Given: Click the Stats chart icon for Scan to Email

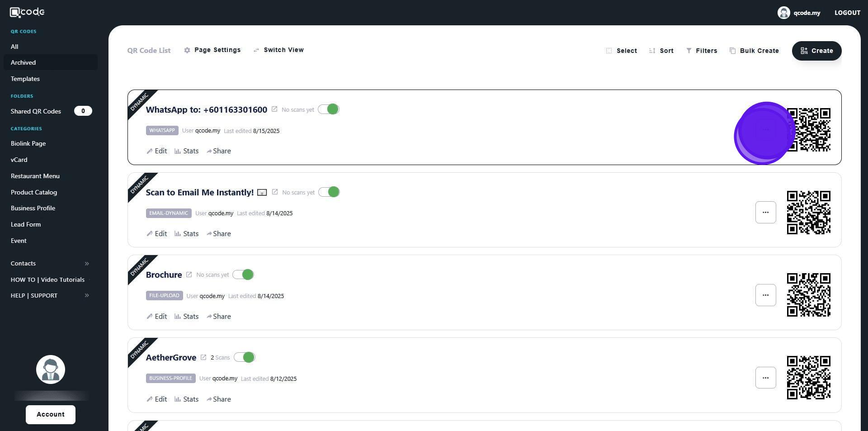Looking at the screenshot, I should (x=178, y=234).
